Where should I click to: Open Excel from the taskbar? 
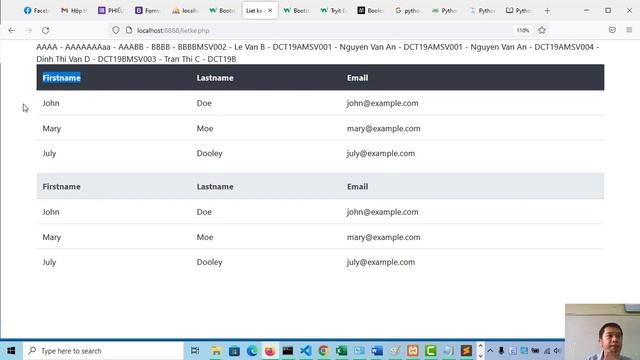click(x=342, y=351)
